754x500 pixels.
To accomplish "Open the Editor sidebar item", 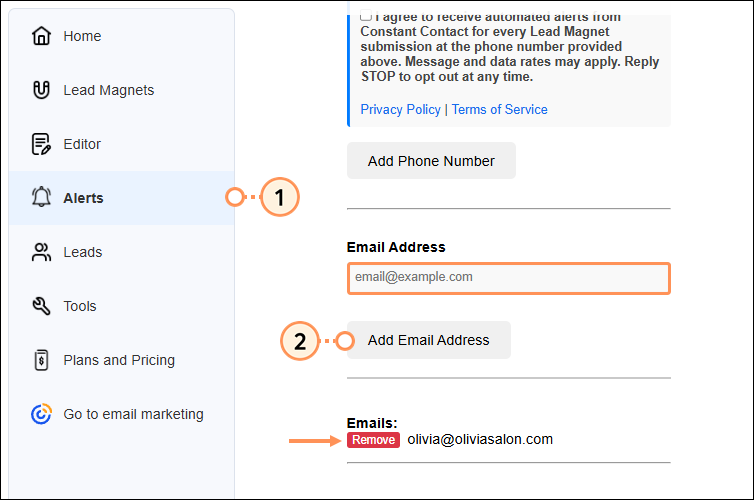I will [x=82, y=144].
